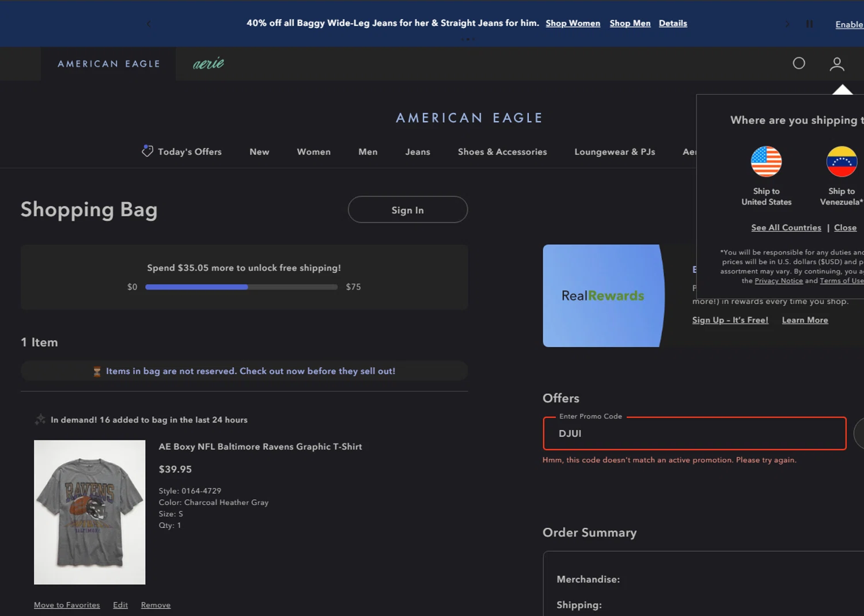Open the Privacy Notice link

pos(779,281)
